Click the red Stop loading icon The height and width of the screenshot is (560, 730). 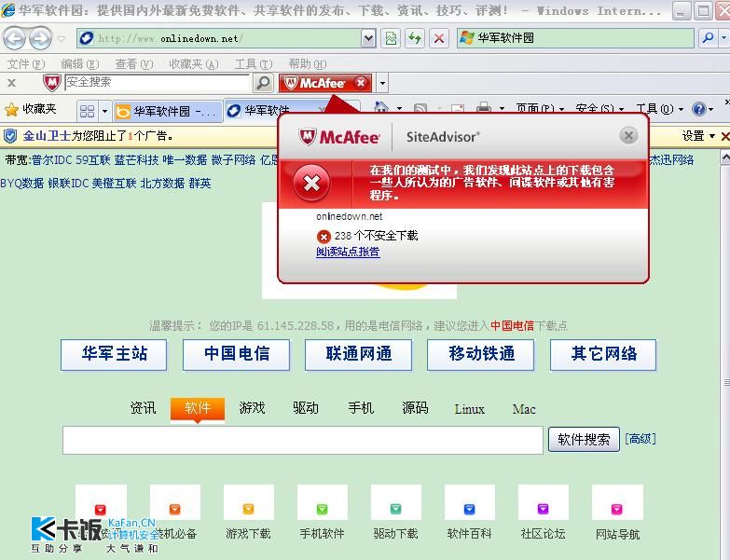(x=438, y=38)
